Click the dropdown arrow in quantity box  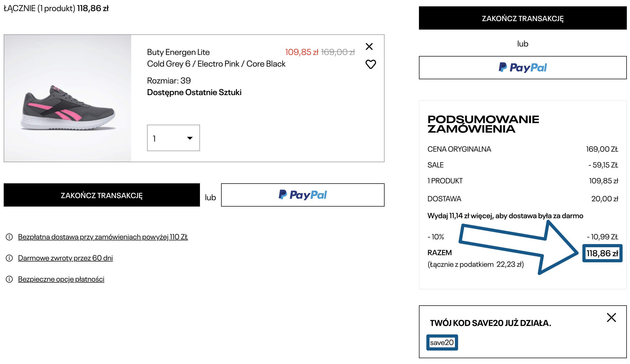(190, 138)
